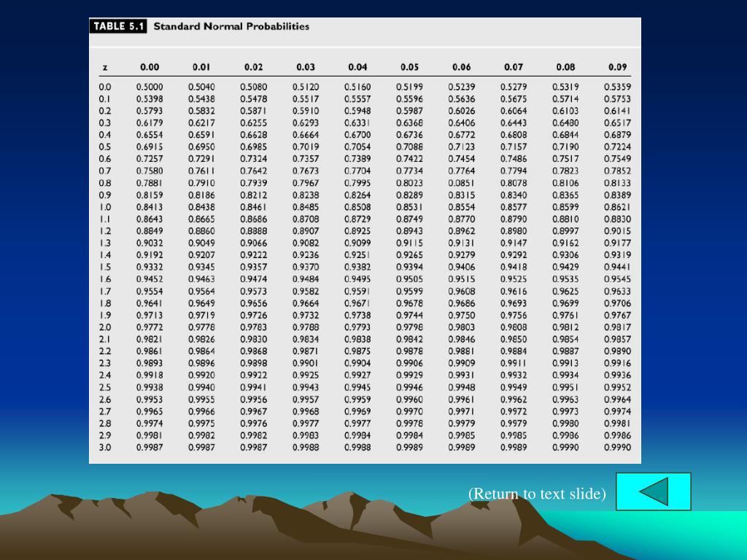Click the value 0.9394 in row 1.5
This screenshot has width=747, height=560.
[x=410, y=267]
